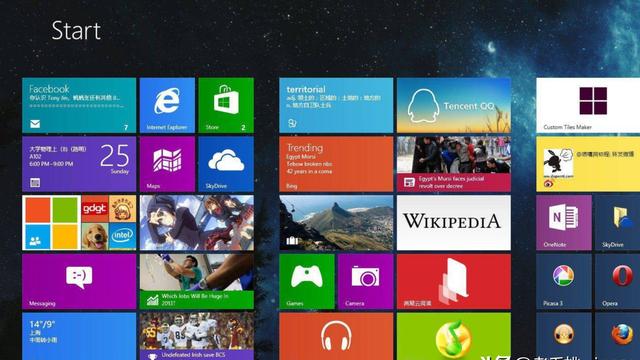The height and width of the screenshot is (360, 640).
Task: Launch OneNote tile
Action: click(x=564, y=223)
